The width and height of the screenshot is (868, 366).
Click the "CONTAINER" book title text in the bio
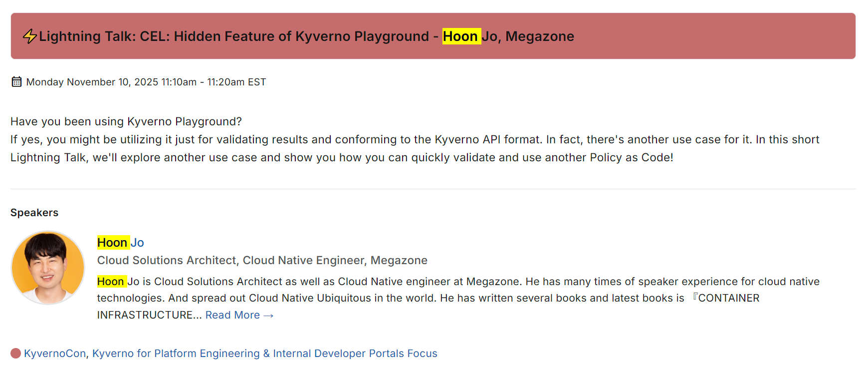(x=728, y=298)
